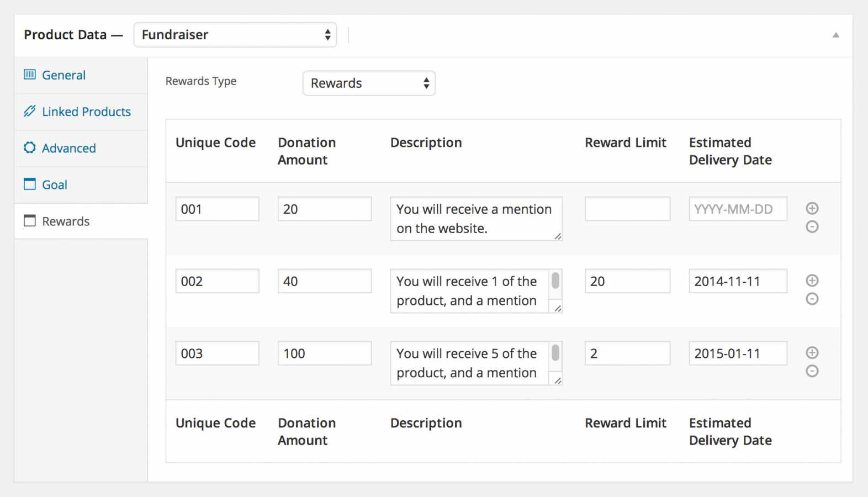Click the bottom Reward Limit footer label

(x=626, y=423)
